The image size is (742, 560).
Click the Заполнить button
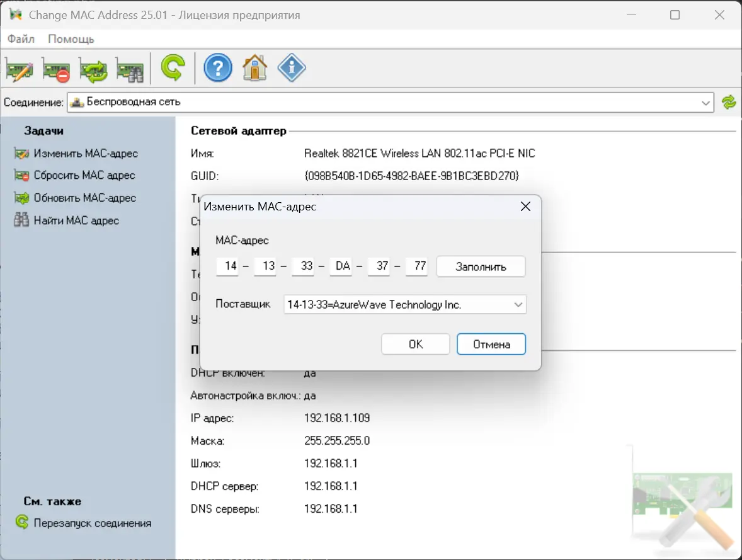[x=481, y=266]
